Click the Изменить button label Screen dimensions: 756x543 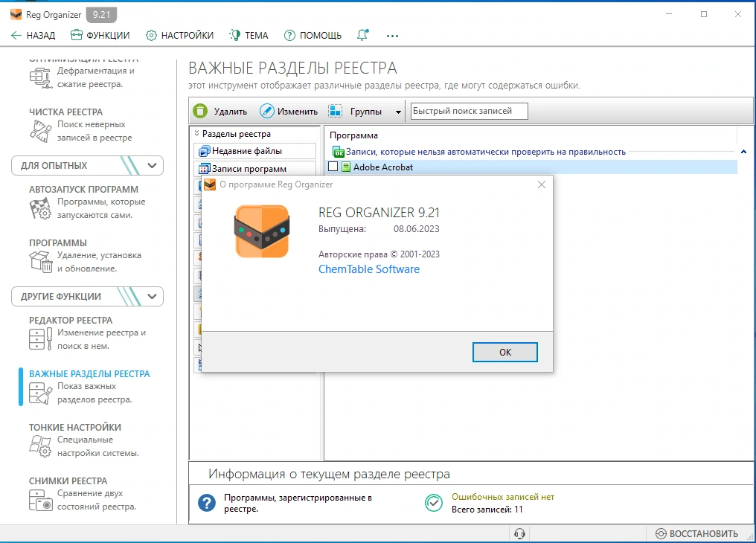pyautogui.click(x=298, y=112)
